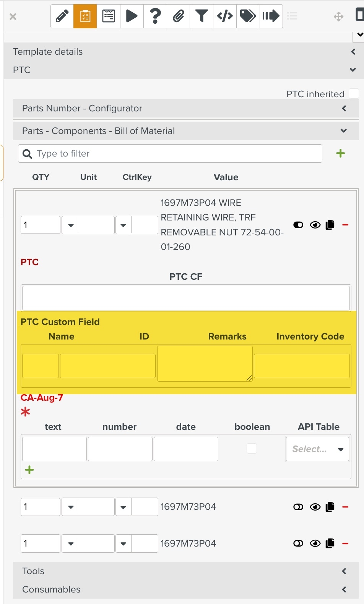Viewport: 364px width, 604px height.
Task: Open the funnel filter icon
Action: [x=201, y=16]
